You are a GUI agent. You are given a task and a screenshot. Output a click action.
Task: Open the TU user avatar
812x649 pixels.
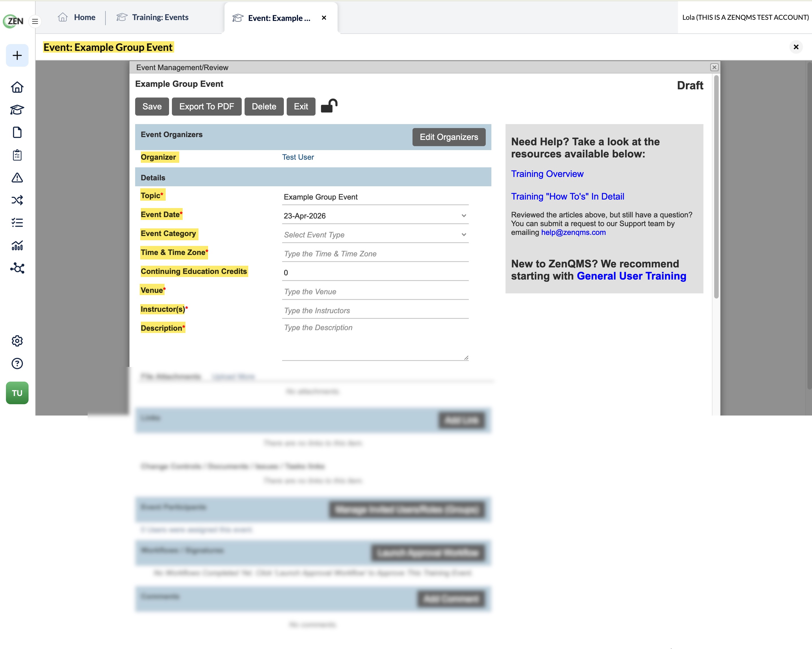(x=17, y=393)
